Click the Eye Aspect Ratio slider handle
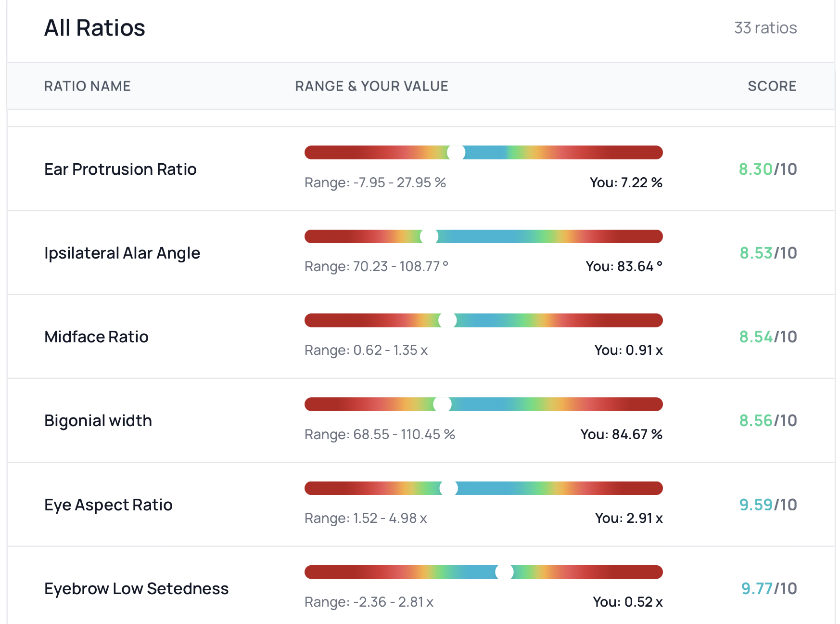 (x=449, y=488)
